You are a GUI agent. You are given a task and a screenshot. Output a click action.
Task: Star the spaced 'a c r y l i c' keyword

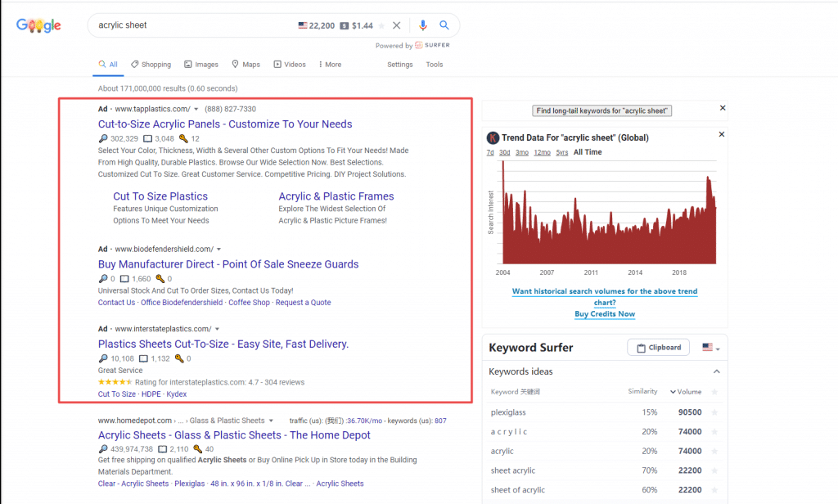[x=714, y=432]
